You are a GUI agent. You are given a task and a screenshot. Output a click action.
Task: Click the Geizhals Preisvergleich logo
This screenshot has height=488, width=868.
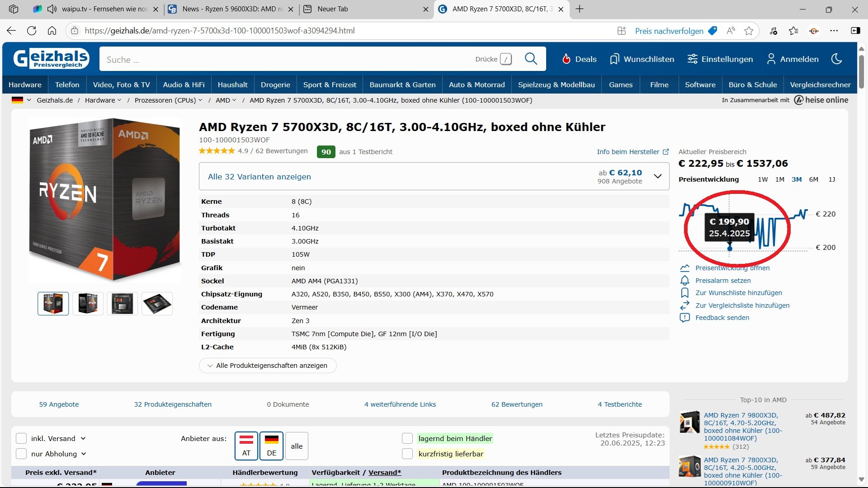pyautogui.click(x=51, y=59)
